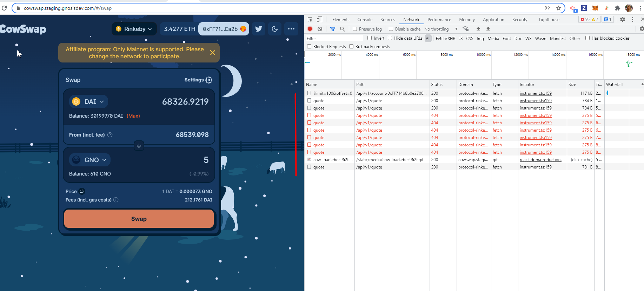Sort the requests by Size column
Image resolution: width=644 pixels, height=291 pixels.
(580, 85)
